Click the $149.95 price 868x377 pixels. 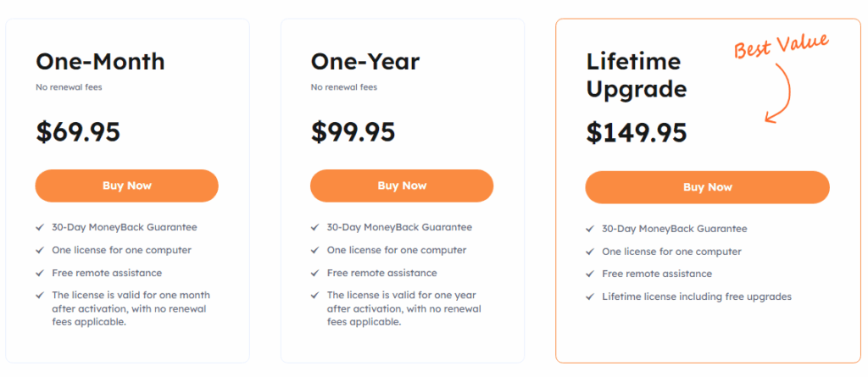point(636,132)
